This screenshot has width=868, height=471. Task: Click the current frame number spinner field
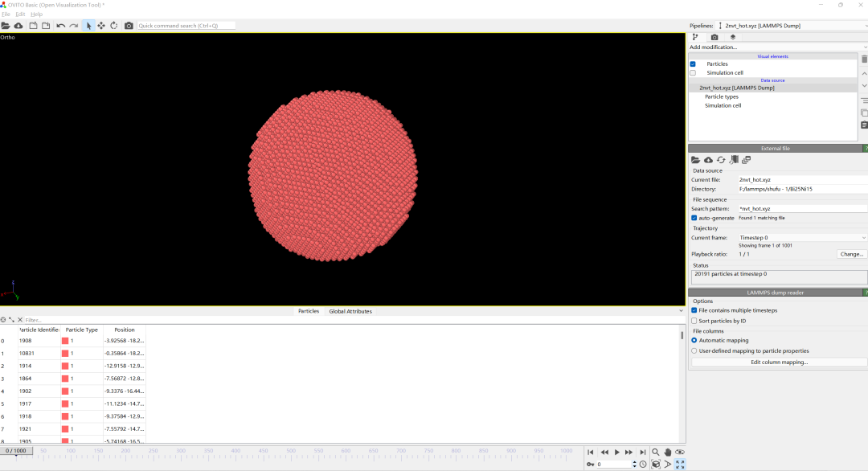point(613,465)
